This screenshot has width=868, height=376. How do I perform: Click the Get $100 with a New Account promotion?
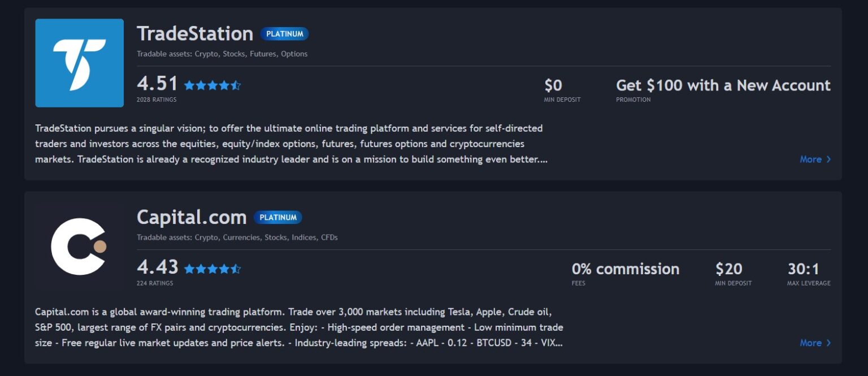(x=723, y=85)
